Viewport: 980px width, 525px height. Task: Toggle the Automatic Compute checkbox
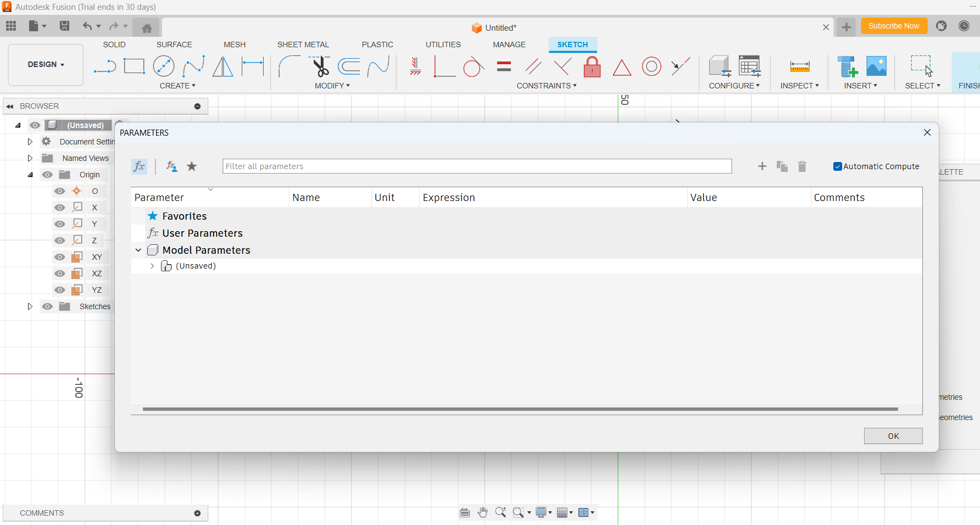pyautogui.click(x=838, y=166)
